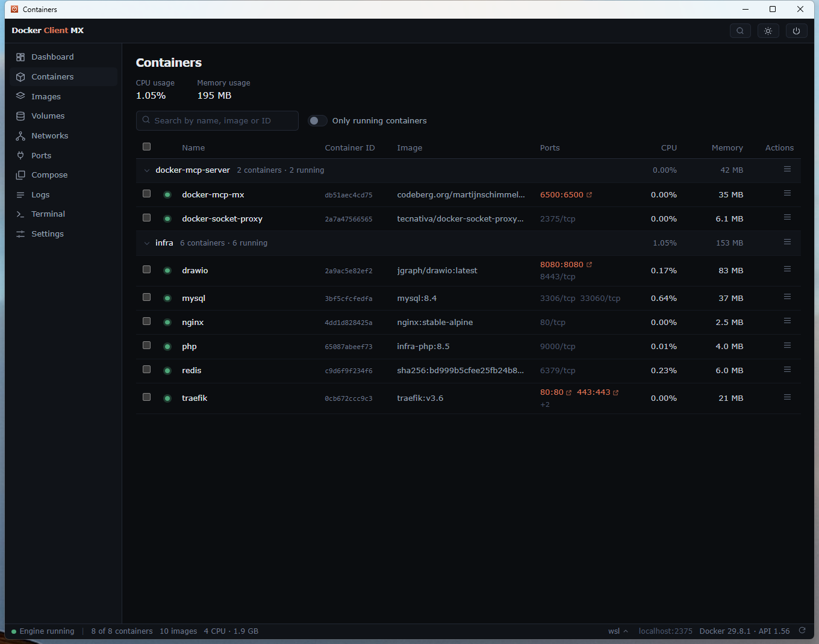The width and height of the screenshot is (819, 644).
Task: Select the traefik container checkbox
Action: click(146, 397)
